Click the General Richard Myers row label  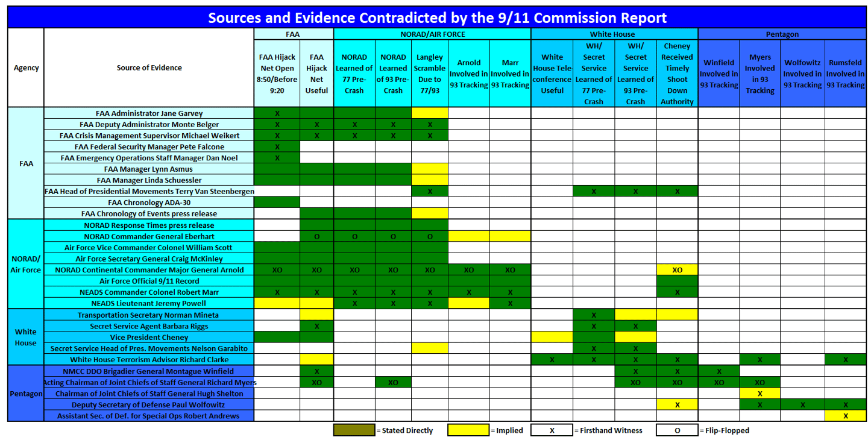click(149, 382)
